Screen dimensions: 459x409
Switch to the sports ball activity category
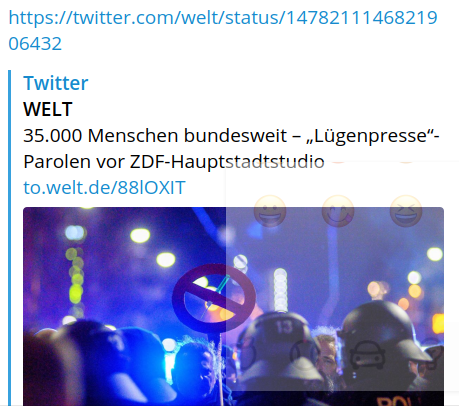pyautogui.click(x=304, y=355)
